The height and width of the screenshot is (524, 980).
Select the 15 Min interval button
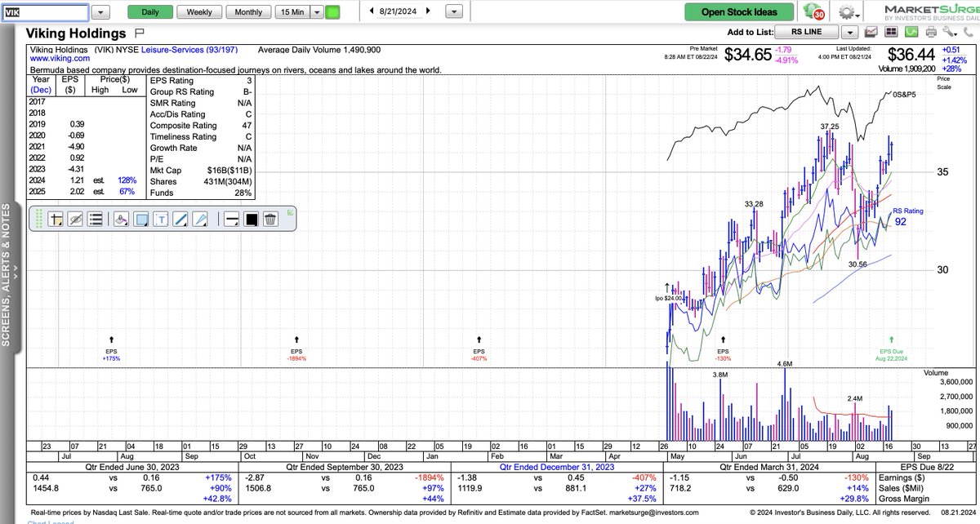(x=292, y=12)
